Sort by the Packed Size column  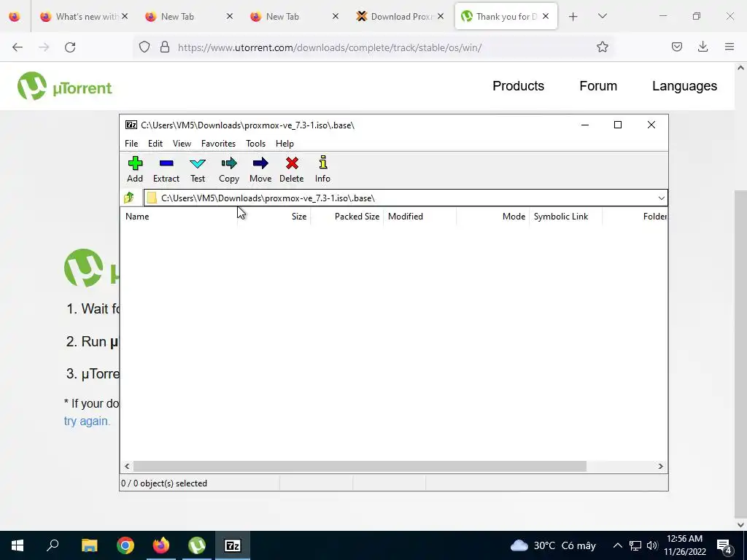click(347, 216)
